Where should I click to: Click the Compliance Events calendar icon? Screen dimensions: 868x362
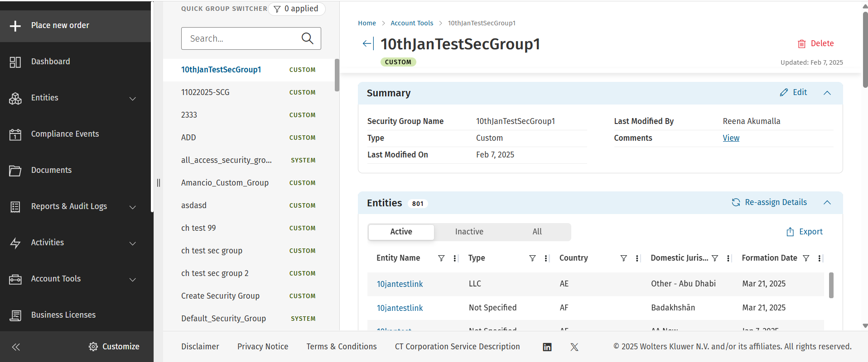click(x=15, y=134)
